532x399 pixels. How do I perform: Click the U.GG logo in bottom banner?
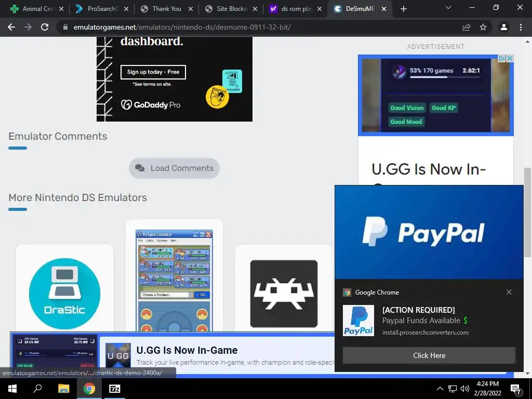pos(118,355)
